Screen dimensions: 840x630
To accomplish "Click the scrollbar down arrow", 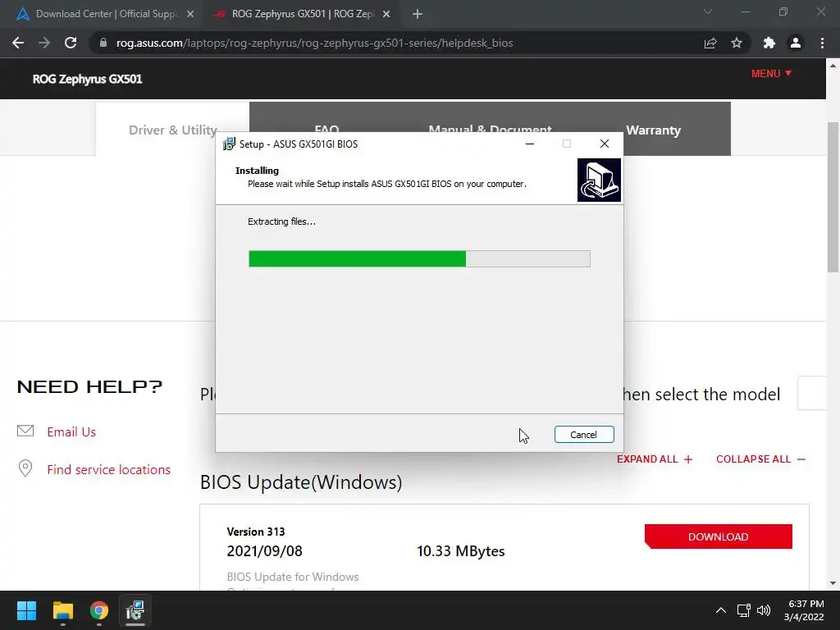I will tap(833, 583).
